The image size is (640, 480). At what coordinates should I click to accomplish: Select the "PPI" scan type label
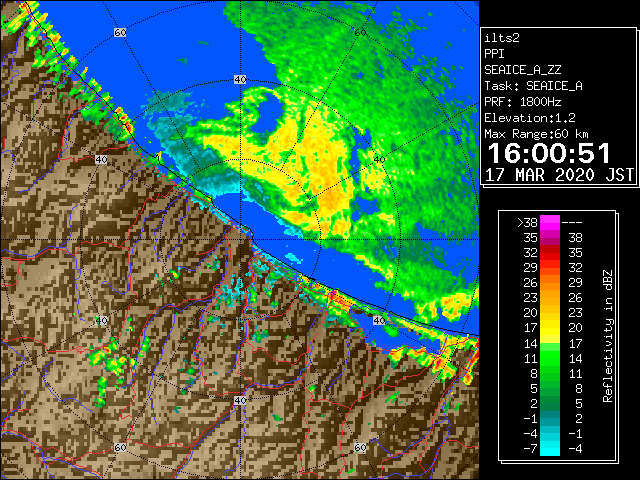pyautogui.click(x=494, y=54)
